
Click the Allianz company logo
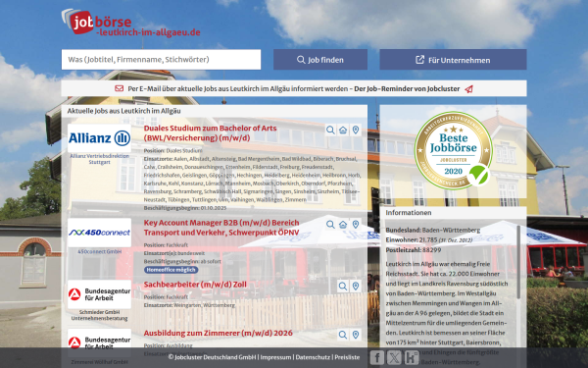point(99,138)
